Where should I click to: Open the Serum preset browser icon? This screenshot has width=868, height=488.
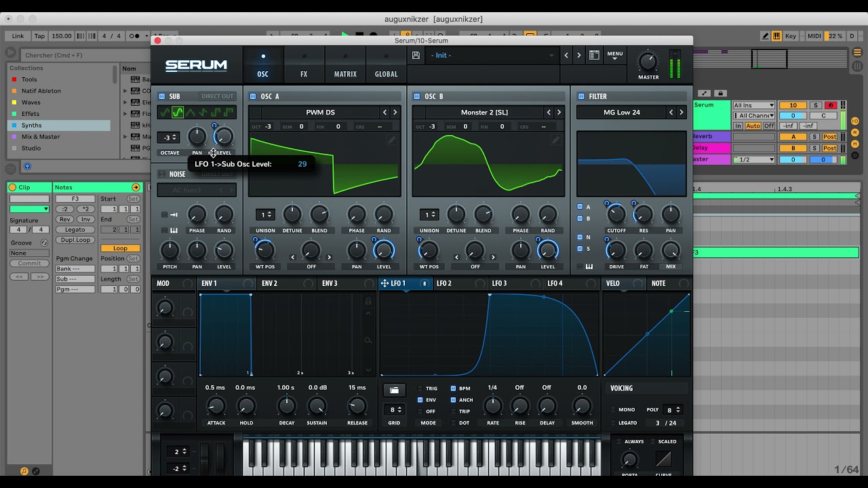point(594,56)
